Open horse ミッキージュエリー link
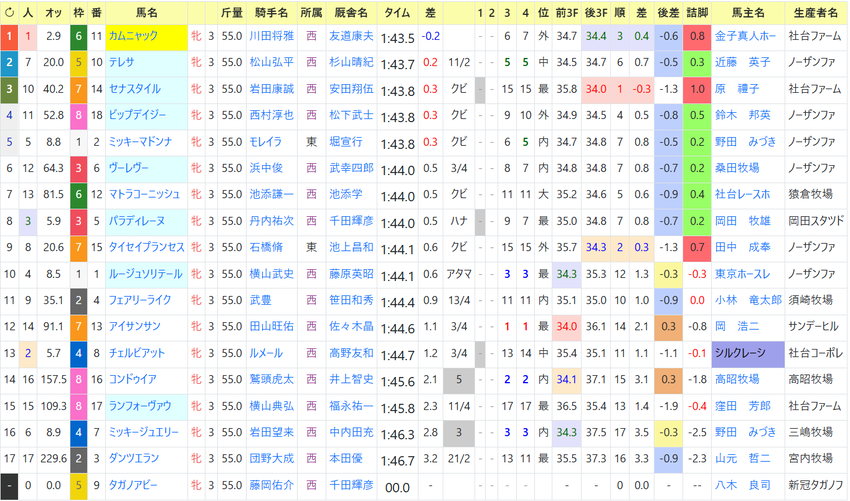 [x=144, y=432]
